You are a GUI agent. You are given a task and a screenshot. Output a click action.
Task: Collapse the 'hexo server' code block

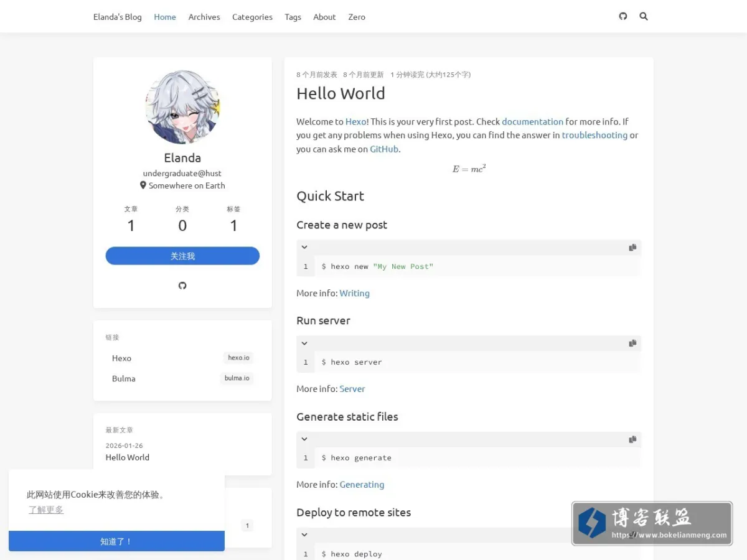pos(304,343)
